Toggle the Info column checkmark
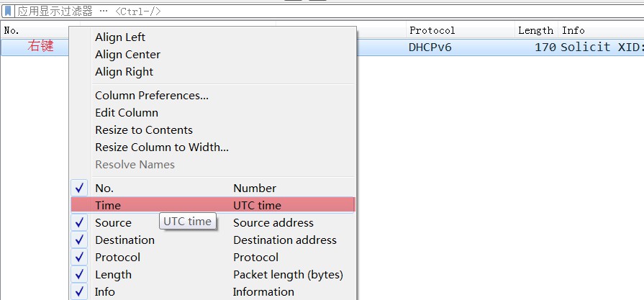The height and width of the screenshot is (300, 644). point(81,292)
